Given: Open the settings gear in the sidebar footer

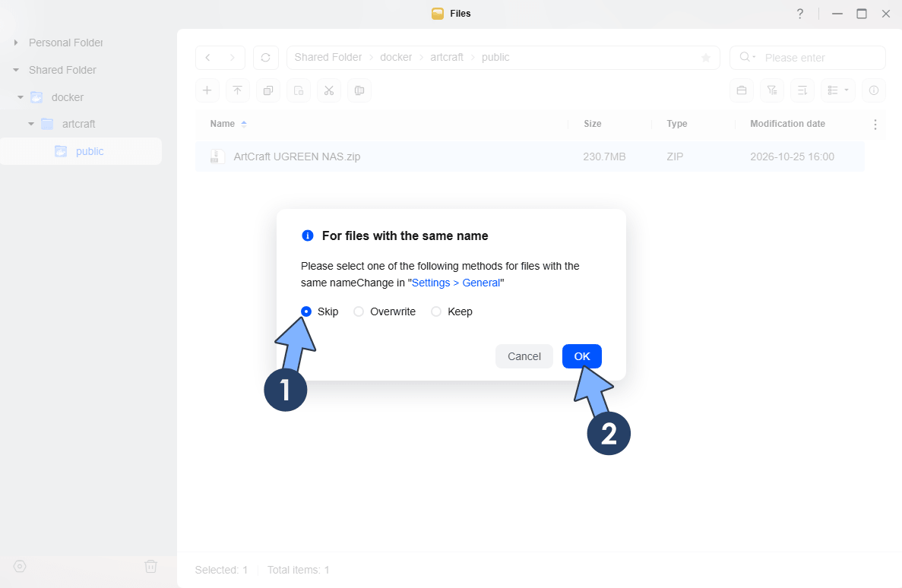Looking at the screenshot, I should (x=20, y=566).
